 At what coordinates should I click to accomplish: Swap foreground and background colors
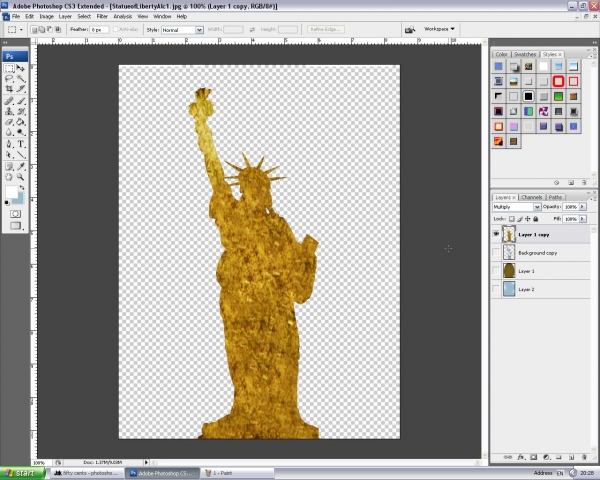tap(22, 188)
